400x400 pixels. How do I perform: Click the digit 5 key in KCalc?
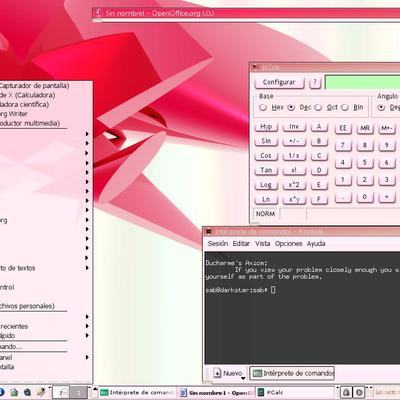click(x=365, y=163)
